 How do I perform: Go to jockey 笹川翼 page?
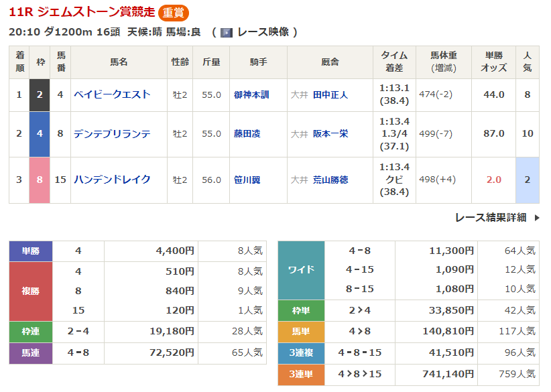(247, 180)
